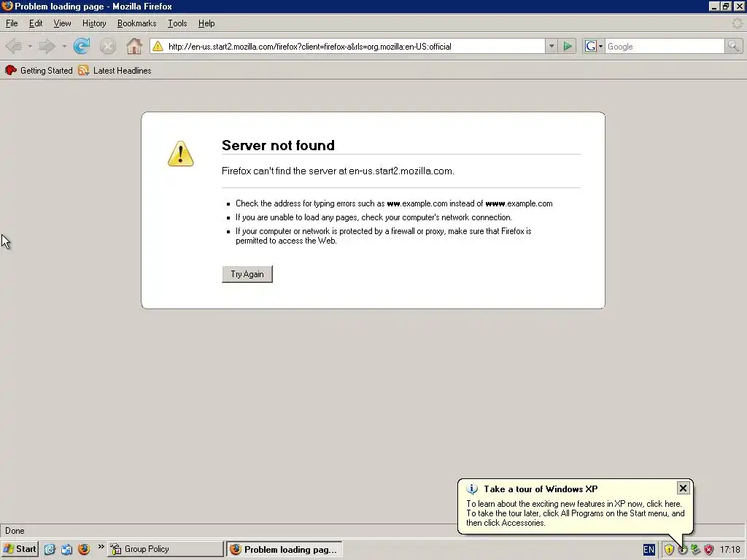Open the Home page icon
Image resolution: width=747 pixels, height=560 pixels.
pos(134,46)
